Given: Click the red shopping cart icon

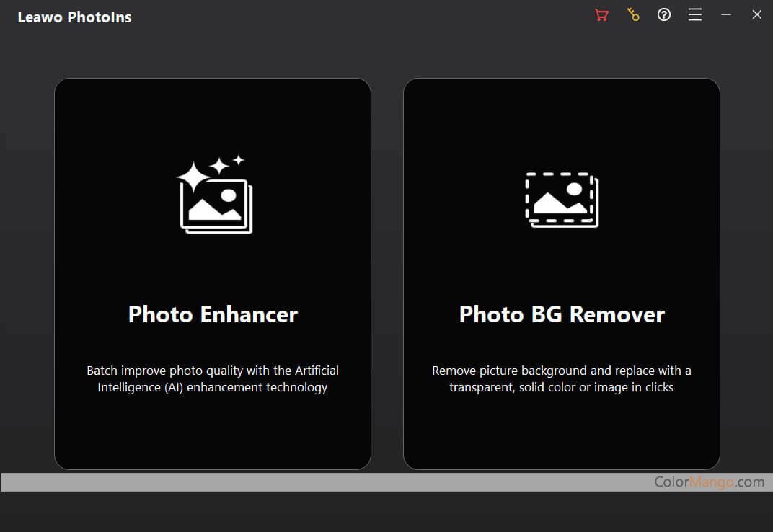Looking at the screenshot, I should 601,15.
